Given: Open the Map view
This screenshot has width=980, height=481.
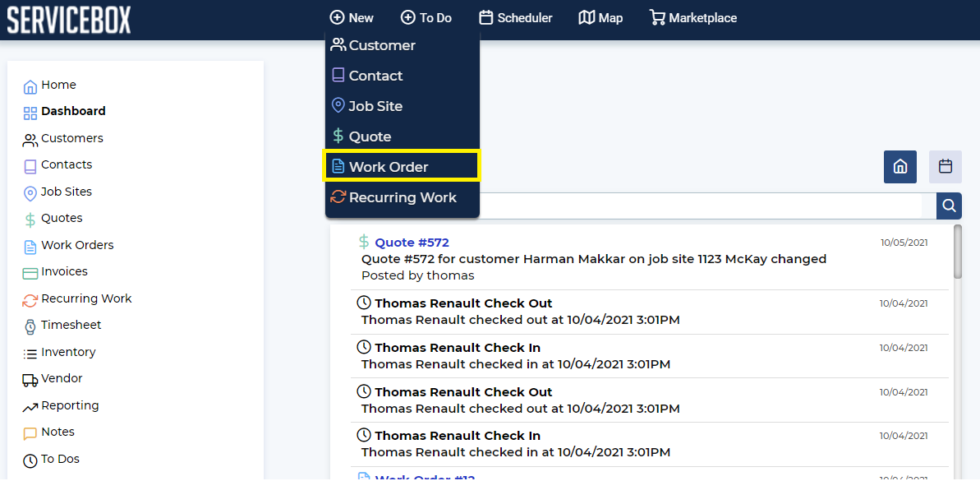Looking at the screenshot, I should pyautogui.click(x=600, y=17).
